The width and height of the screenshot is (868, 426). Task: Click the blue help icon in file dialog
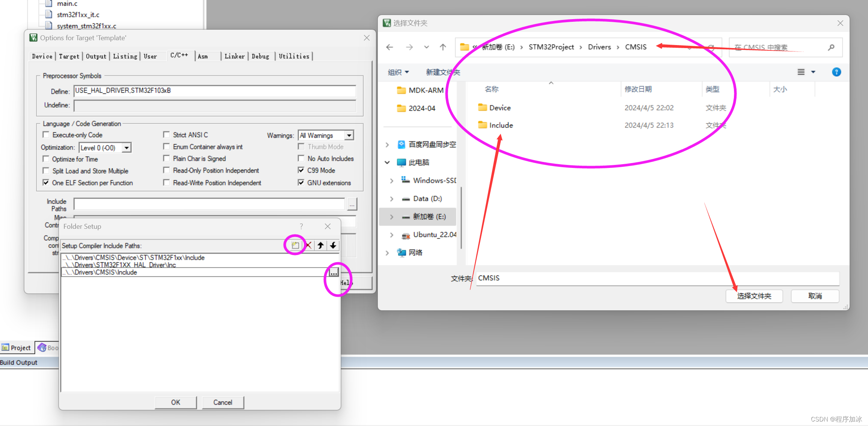click(836, 72)
